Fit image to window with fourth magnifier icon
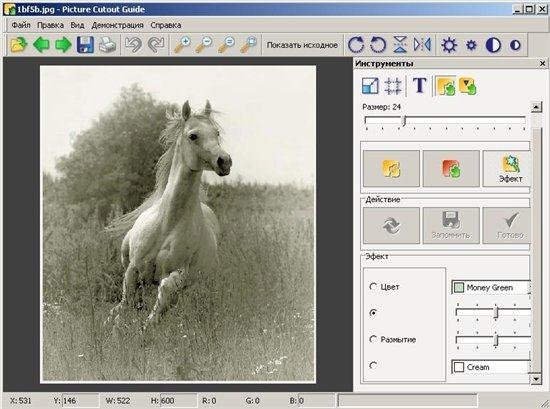 [x=249, y=45]
